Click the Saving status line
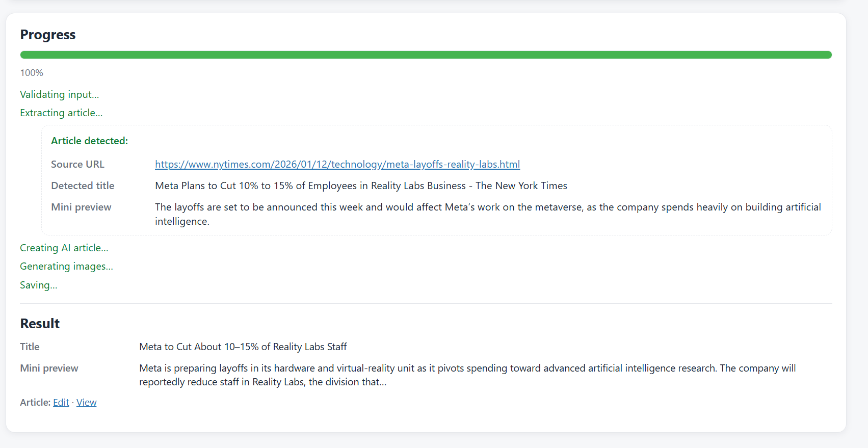Viewport: 868px width, 448px height. (38, 285)
